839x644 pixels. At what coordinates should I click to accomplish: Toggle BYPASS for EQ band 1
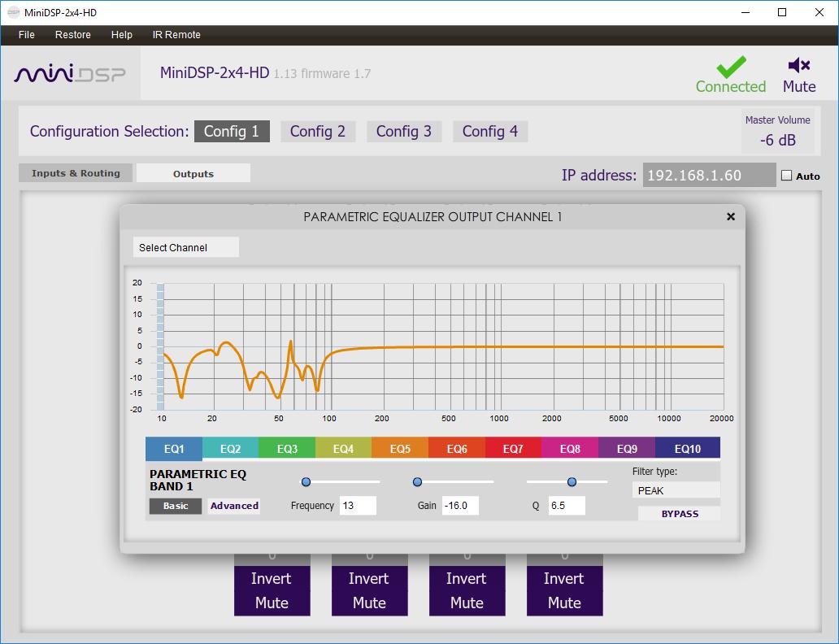pyautogui.click(x=679, y=514)
